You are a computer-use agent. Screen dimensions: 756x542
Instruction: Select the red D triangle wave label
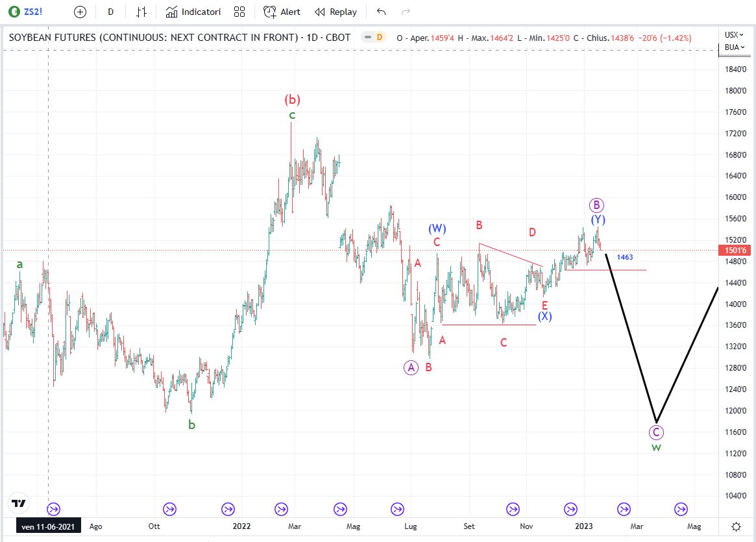pos(532,232)
